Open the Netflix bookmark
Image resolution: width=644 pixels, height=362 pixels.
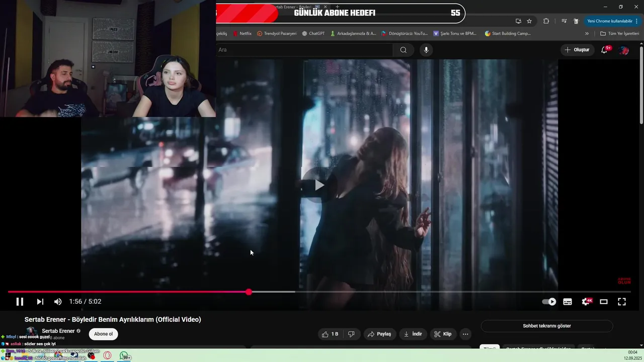pyautogui.click(x=243, y=34)
